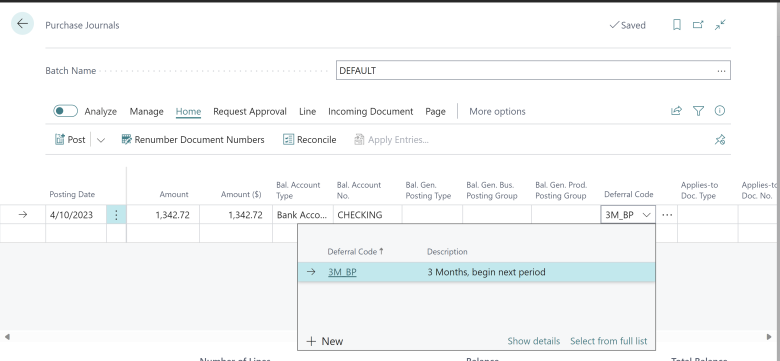Click More options

pyautogui.click(x=497, y=111)
